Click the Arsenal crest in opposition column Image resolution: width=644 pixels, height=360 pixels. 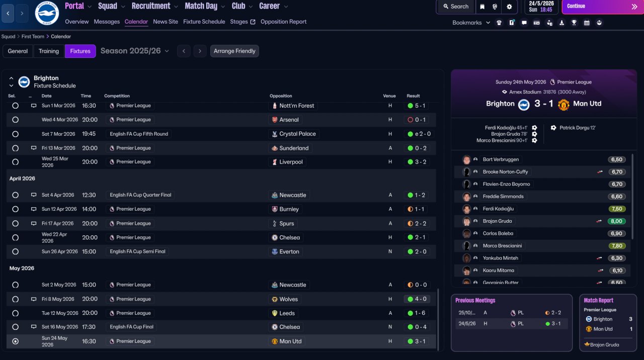(275, 120)
